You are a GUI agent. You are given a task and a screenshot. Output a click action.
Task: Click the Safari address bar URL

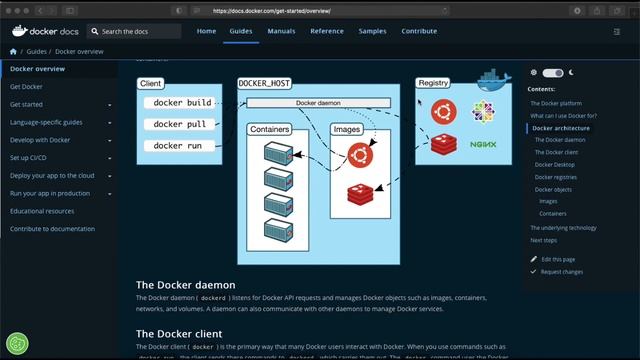271,11
